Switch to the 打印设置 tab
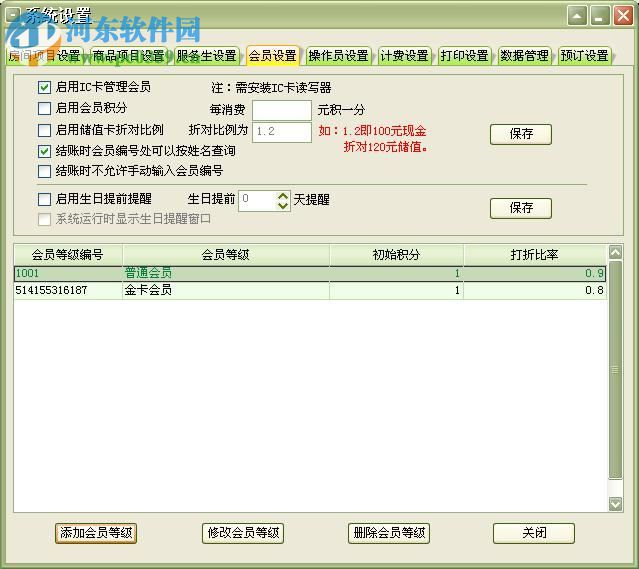Screen dimensions: 639x569 pyautogui.click(x=465, y=56)
